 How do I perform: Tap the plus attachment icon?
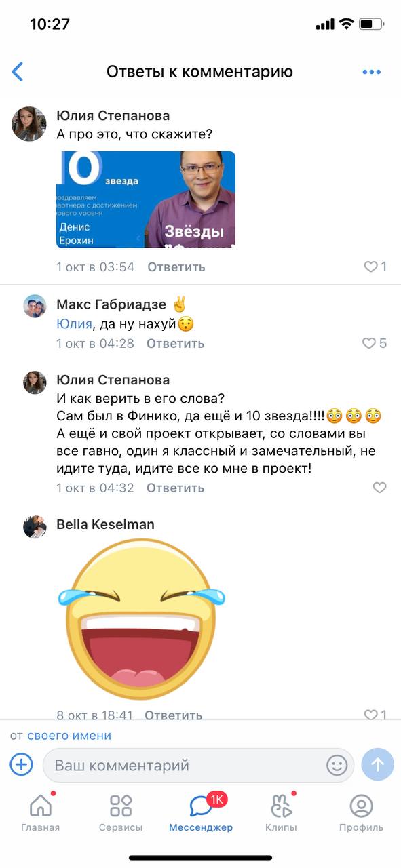[x=21, y=765]
